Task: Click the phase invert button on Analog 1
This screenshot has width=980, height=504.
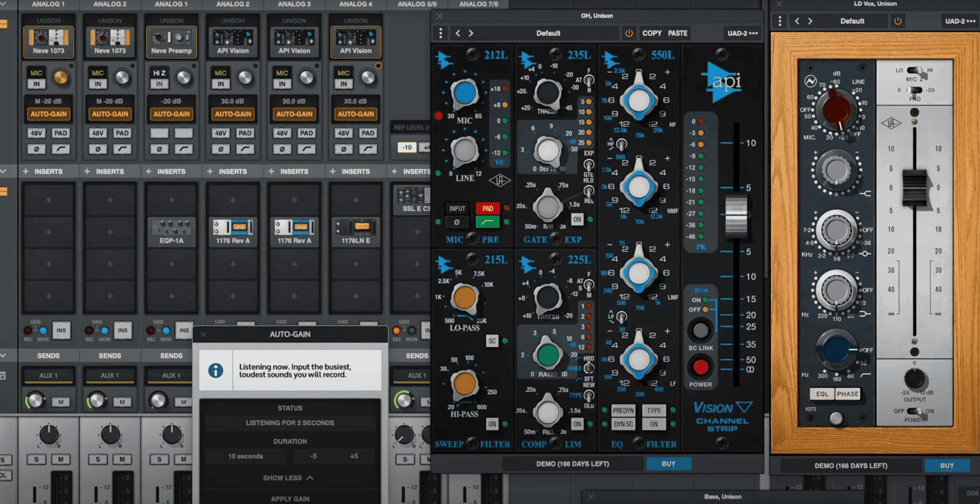Action: [x=36, y=149]
